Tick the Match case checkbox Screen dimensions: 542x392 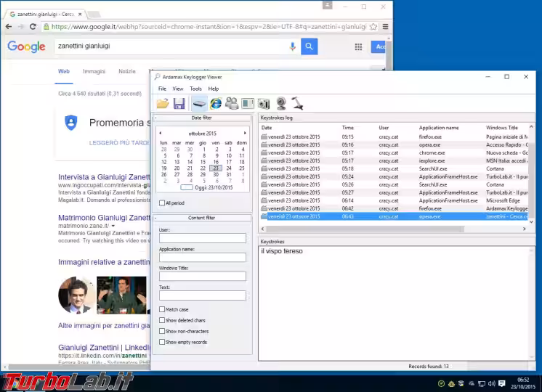pyautogui.click(x=162, y=309)
